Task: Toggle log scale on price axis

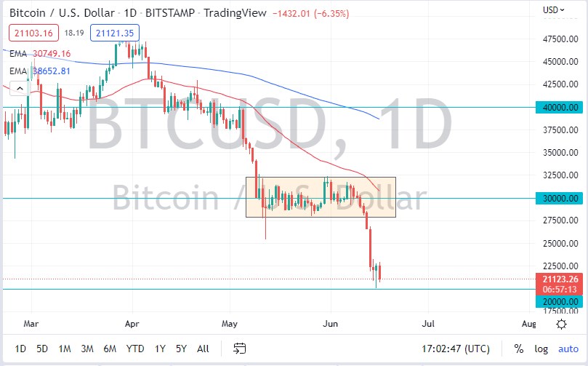Action: coord(541,349)
